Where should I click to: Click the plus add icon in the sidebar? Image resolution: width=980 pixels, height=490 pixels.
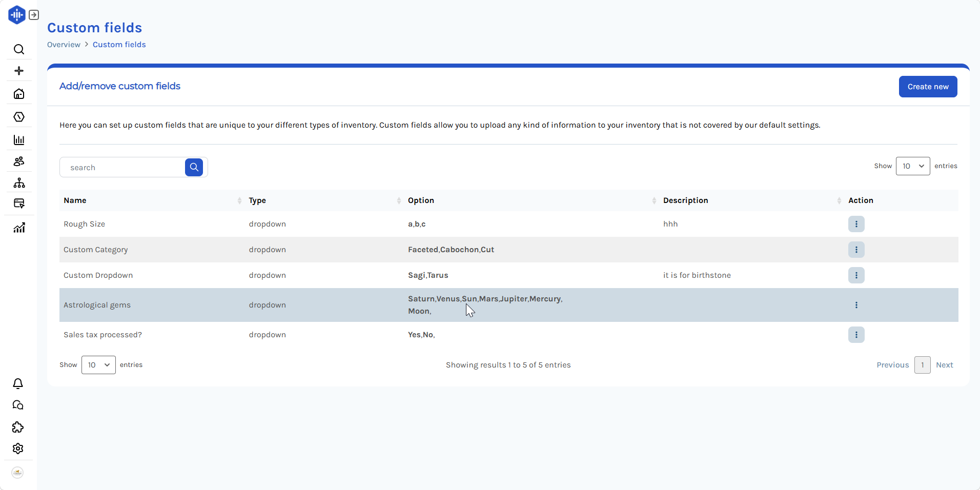(x=19, y=71)
